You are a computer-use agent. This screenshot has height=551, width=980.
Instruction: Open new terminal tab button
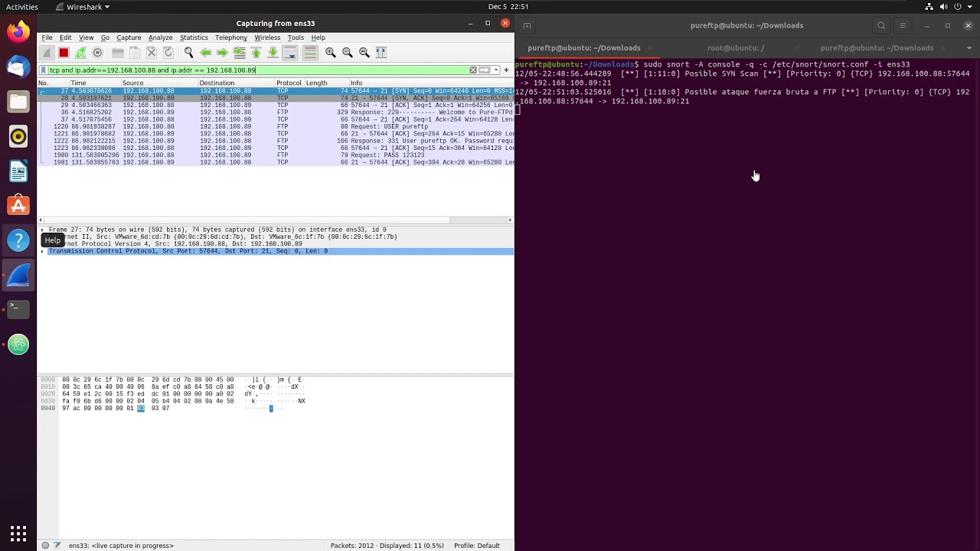(527, 26)
